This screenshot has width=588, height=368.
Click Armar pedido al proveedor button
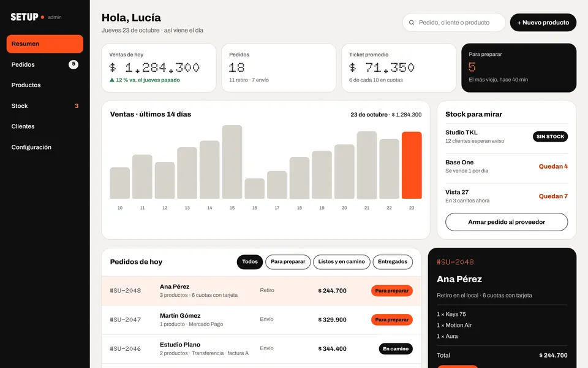(x=507, y=222)
